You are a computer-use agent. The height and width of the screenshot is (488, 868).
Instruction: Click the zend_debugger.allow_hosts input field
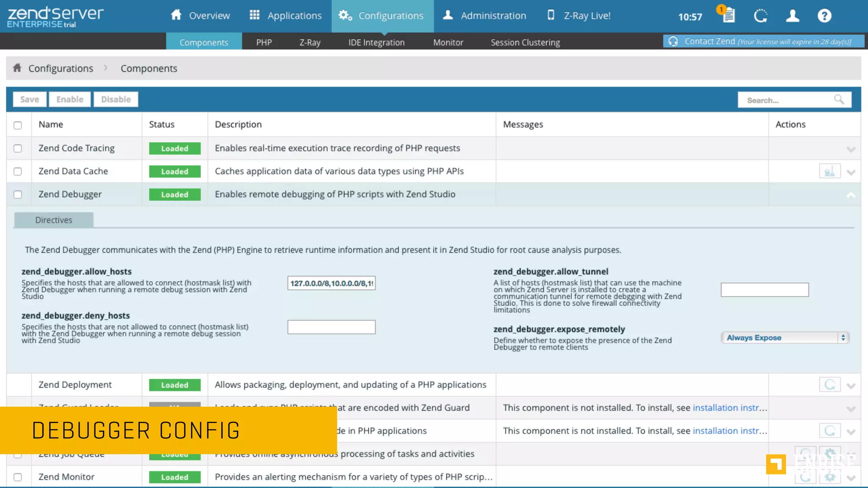point(331,283)
